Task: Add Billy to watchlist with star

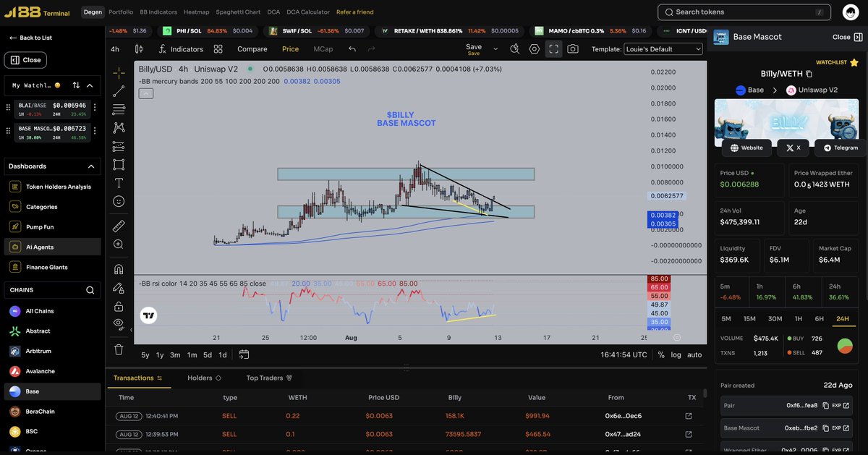Action: click(x=854, y=63)
